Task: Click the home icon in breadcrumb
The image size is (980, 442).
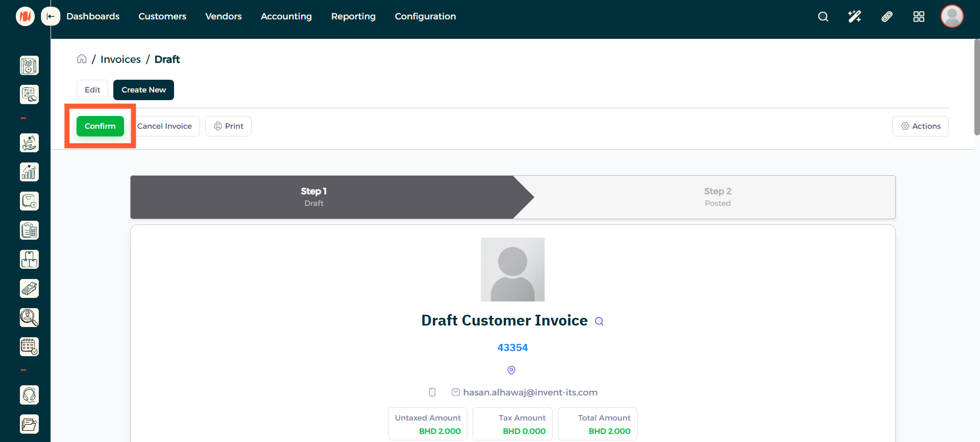Action: (x=82, y=59)
